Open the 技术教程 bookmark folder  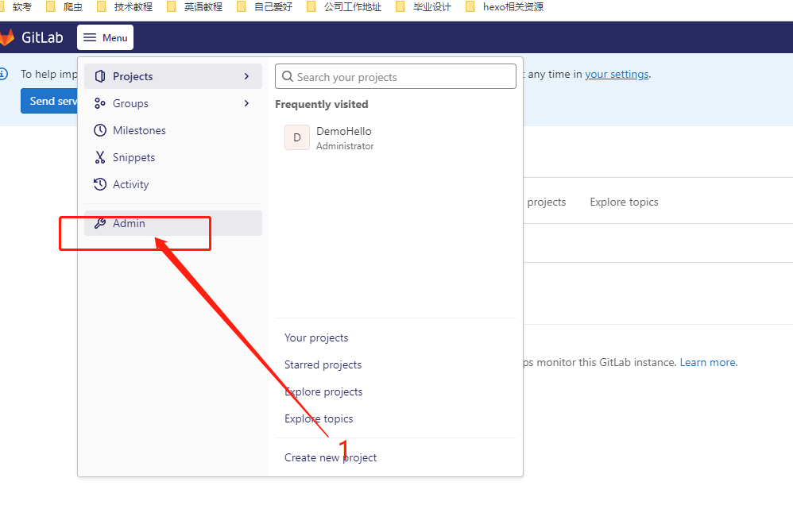point(125,7)
